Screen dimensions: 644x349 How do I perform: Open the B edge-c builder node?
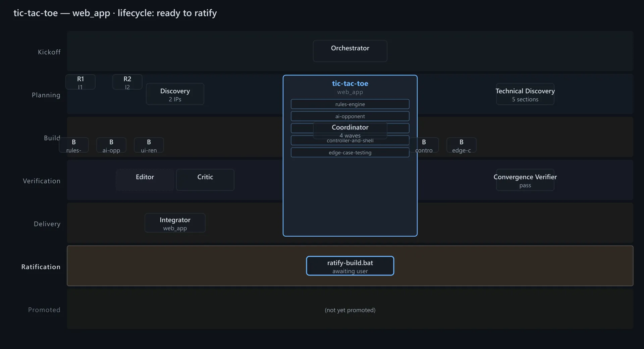point(462,145)
